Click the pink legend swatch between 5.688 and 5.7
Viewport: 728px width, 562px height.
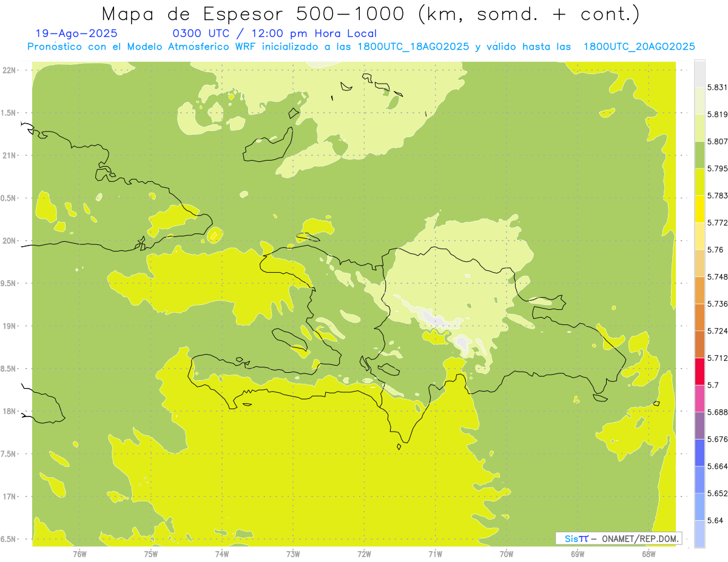(x=699, y=398)
